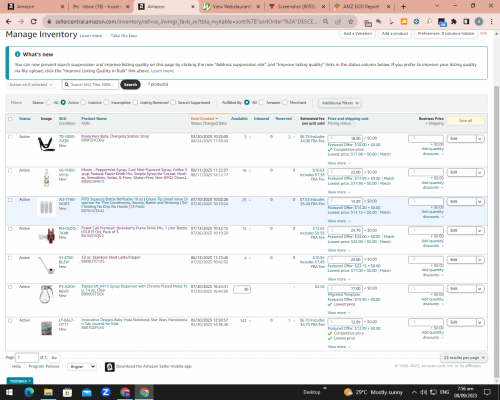Click the SKU search input field
The height and width of the screenshot is (400, 500).
coord(90,85)
